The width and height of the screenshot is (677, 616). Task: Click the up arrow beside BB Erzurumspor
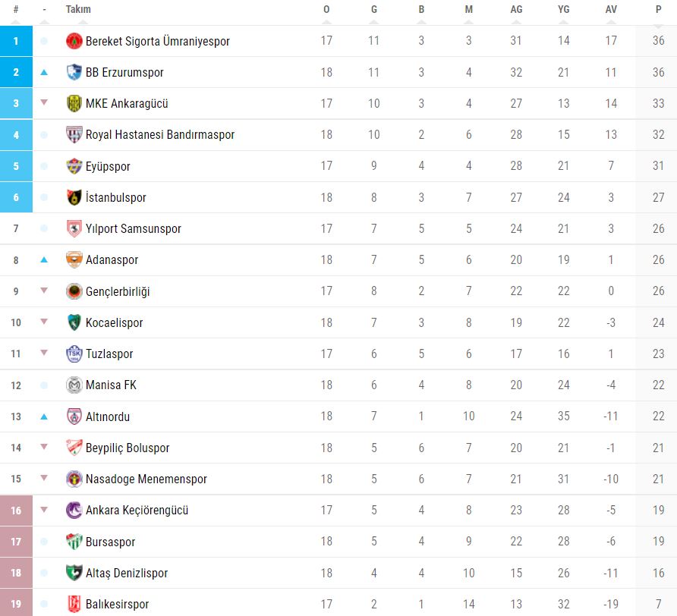[44, 72]
